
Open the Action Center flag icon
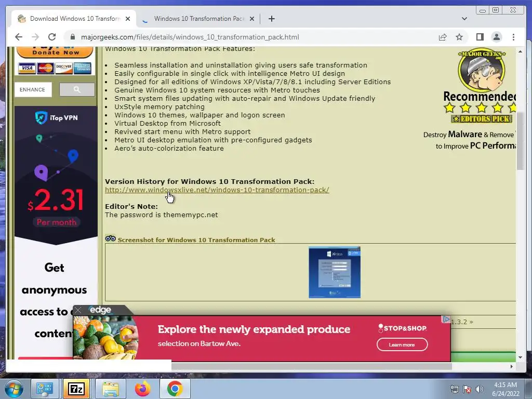(x=467, y=389)
